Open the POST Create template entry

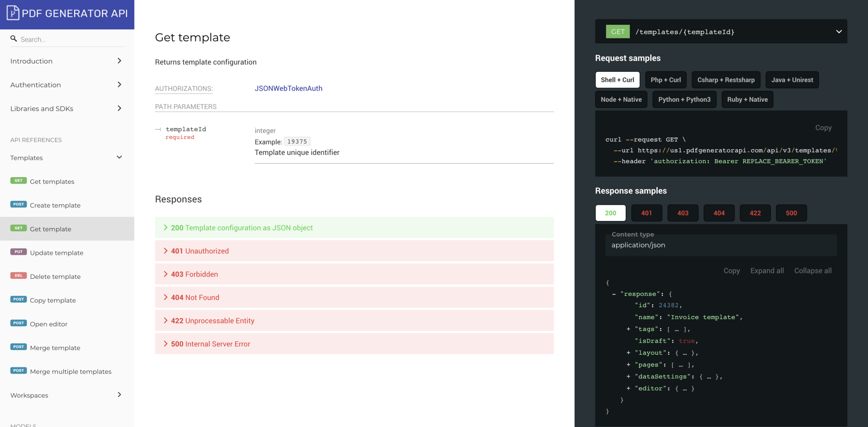(67, 205)
